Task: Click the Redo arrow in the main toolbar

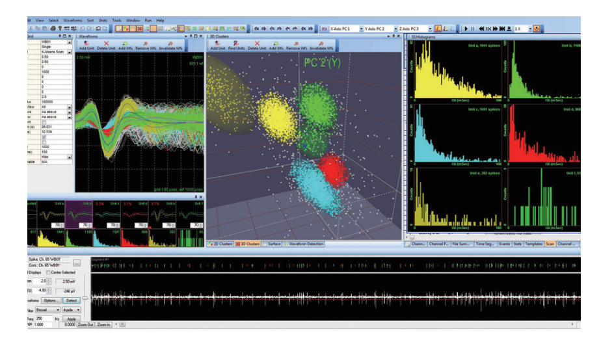Action: pyautogui.click(x=105, y=28)
